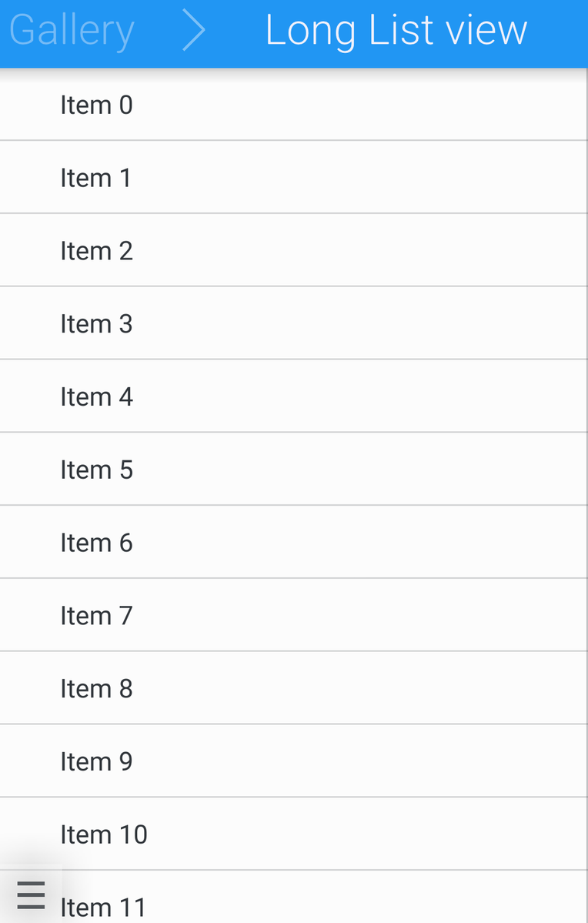Image resolution: width=588 pixels, height=923 pixels.
Task: Tap Item 2 list entry
Action: pos(96,251)
